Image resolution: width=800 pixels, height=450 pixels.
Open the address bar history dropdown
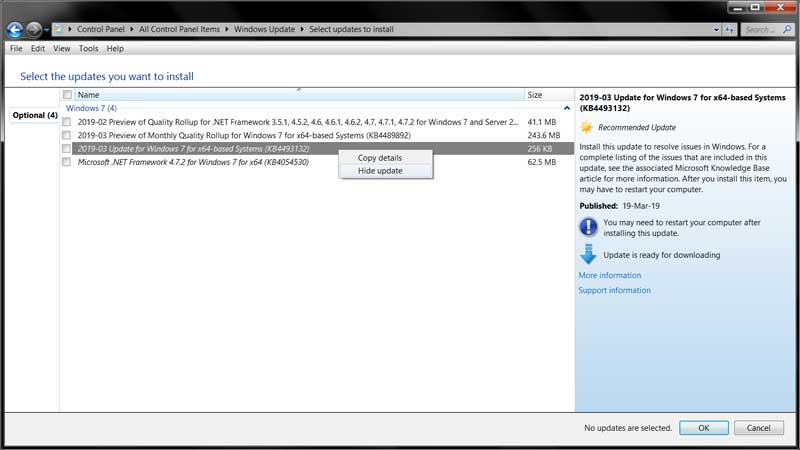[716, 30]
